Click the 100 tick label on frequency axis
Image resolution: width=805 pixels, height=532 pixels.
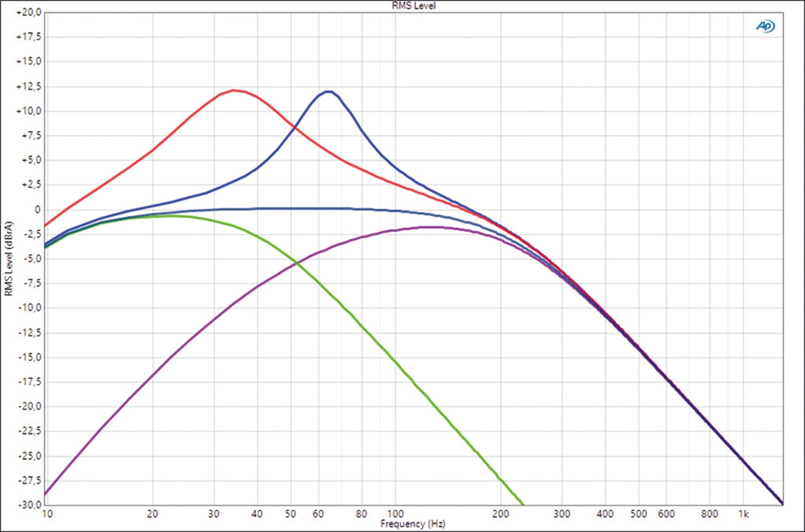pos(396,514)
